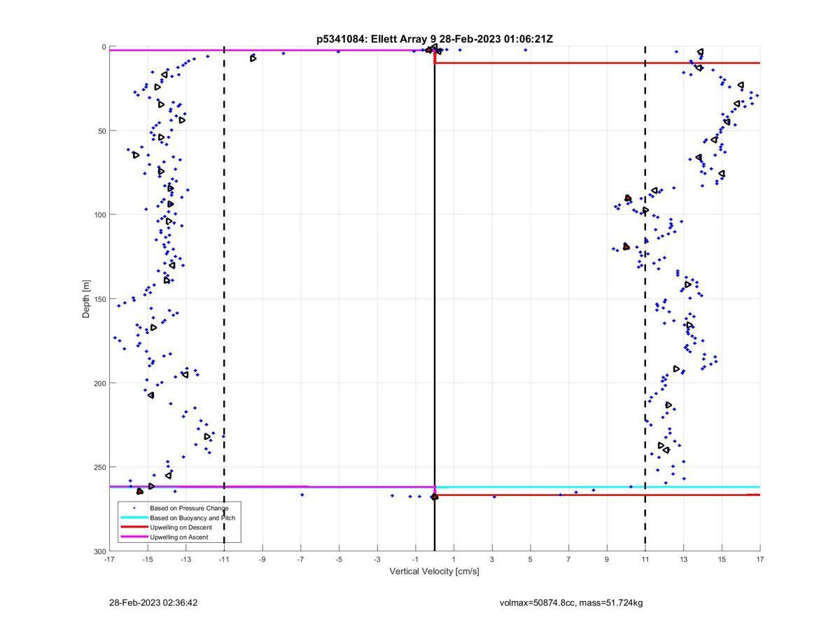Click y-axis tick label '300'
Viewport: 840px width, 620px height.
coord(100,551)
